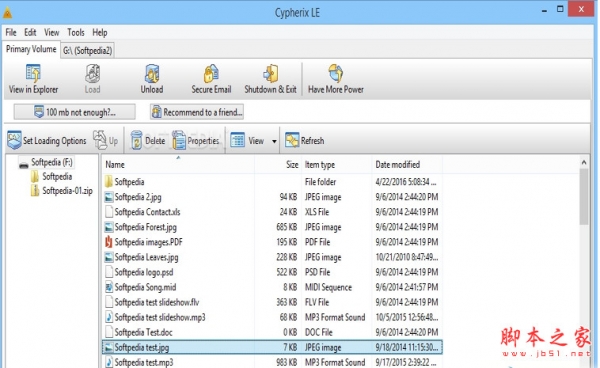Click the 4/22/2016 date cell

(x=406, y=182)
